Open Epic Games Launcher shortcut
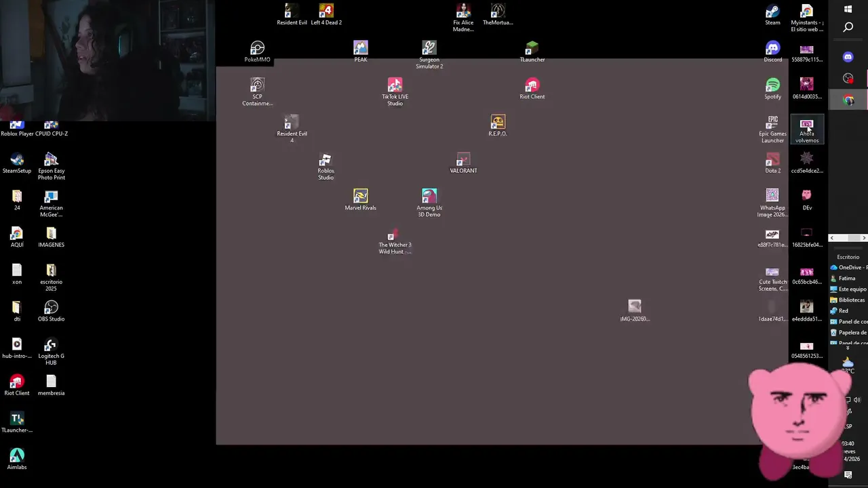 click(x=772, y=129)
